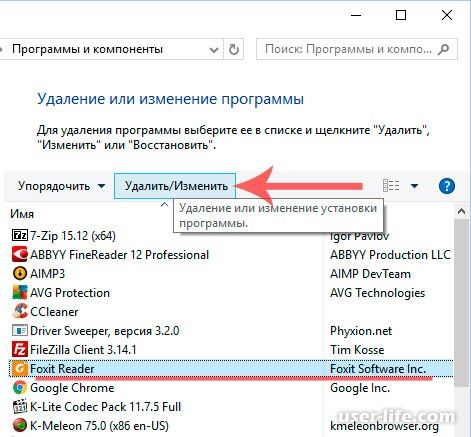This screenshot has width=471, height=437.
Task: Click Программы и компоненты in address bar
Action: point(87,49)
